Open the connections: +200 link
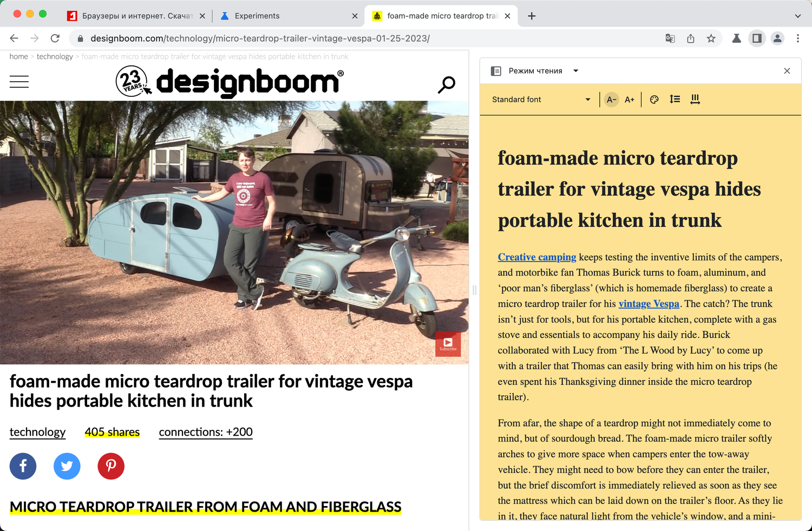This screenshot has width=812, height=531. coord(206,432)
